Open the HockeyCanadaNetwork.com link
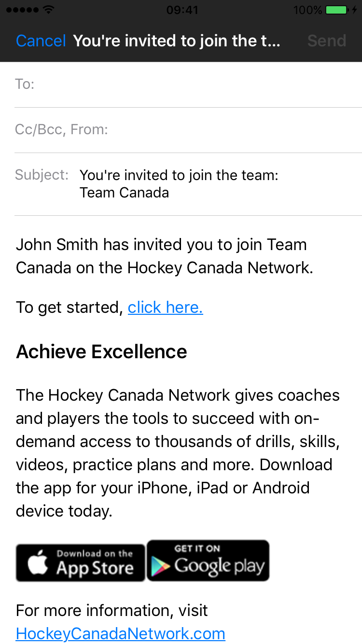The image size is (362, 644). tap(121, 633)
